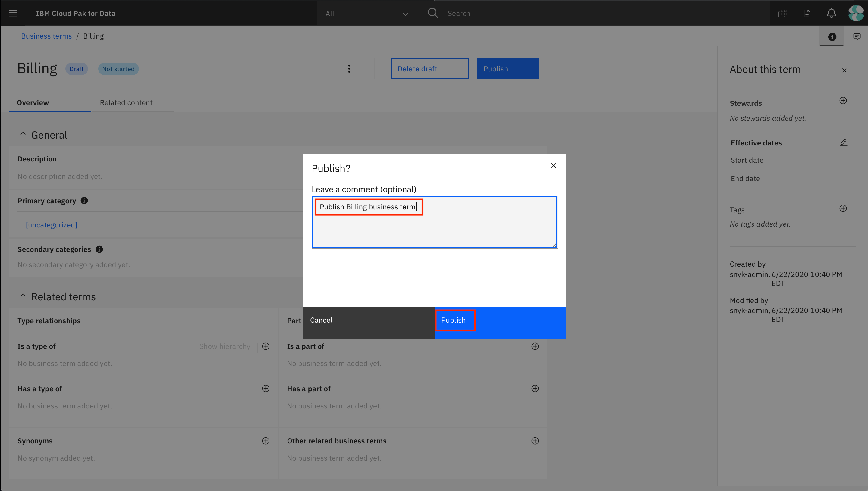
Task: Open the notifications bell
Action: point(831,13)
